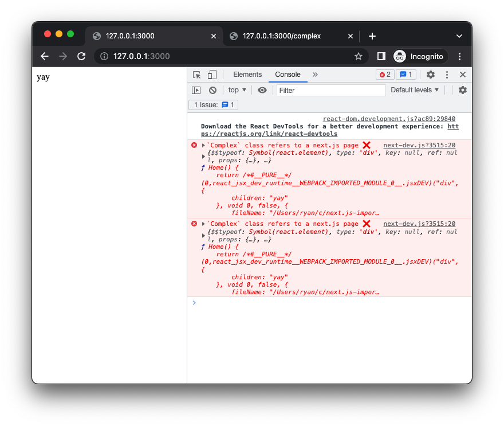The image size is (504, 426).
Task: Open DevTools settings gear
Action: pyautogui.click(x=431, y=75)
